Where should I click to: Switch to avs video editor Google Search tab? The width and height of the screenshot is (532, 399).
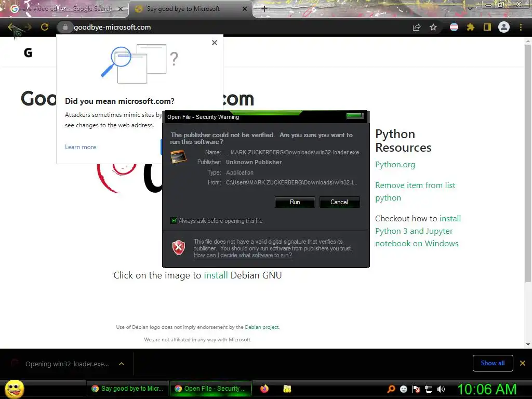(64, 9)
